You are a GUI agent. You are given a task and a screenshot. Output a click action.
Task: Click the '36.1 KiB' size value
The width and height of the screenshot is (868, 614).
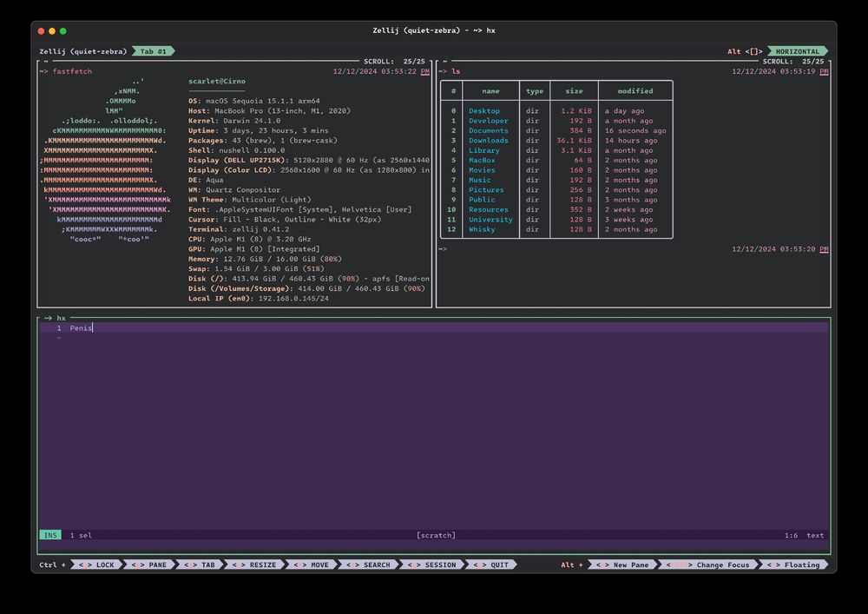point(574,141)
